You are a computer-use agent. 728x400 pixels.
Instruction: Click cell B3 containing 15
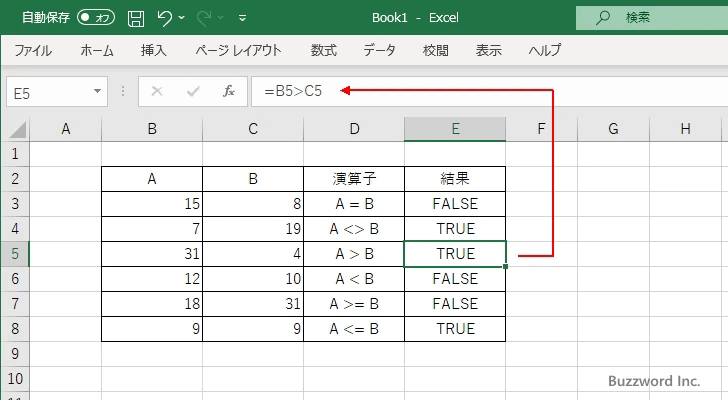152,204
